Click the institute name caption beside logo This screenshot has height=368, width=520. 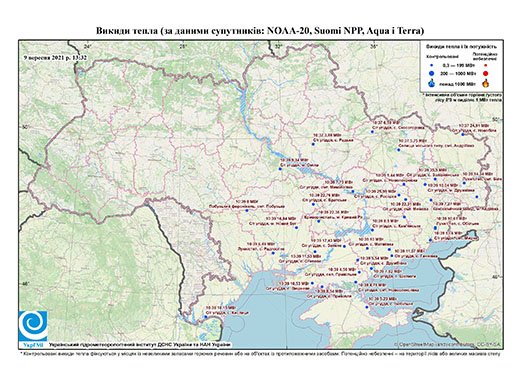[140, 345]
